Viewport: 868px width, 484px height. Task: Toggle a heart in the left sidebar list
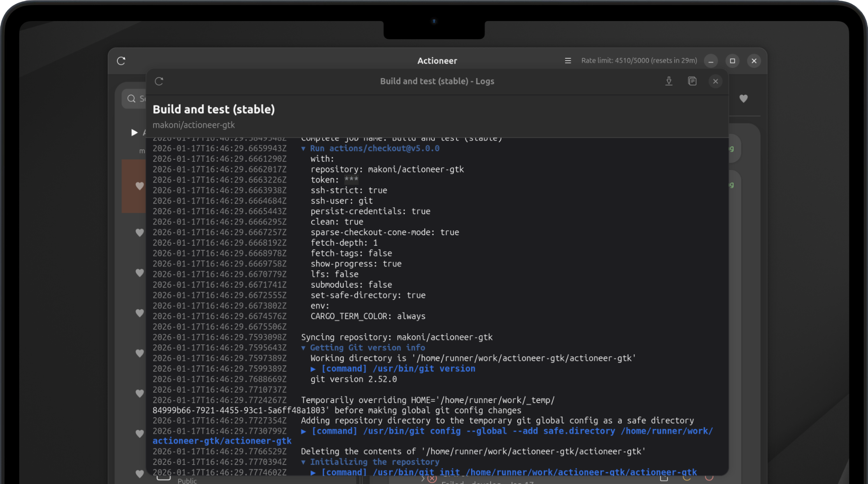140,232
